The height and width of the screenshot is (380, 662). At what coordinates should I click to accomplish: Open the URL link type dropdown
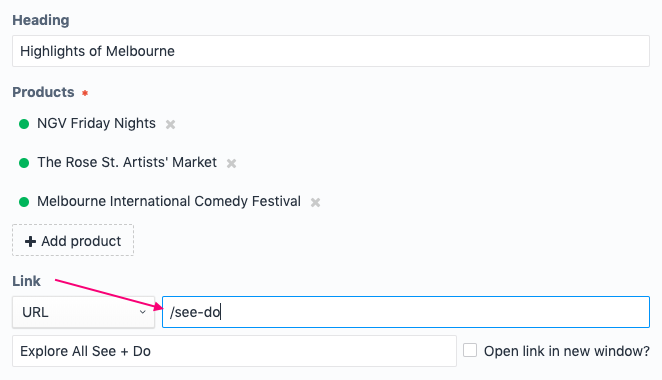[x=84, y=312]
